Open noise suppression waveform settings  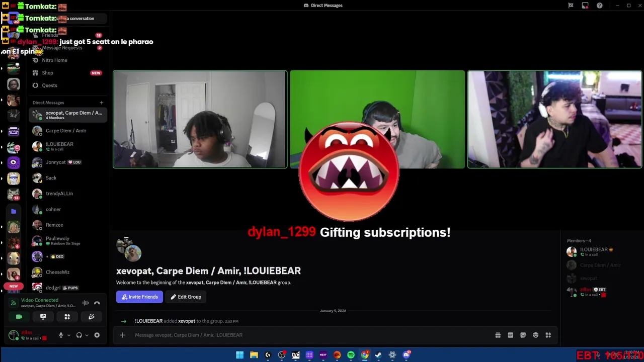pyautogui.click(x=86, y=303)
